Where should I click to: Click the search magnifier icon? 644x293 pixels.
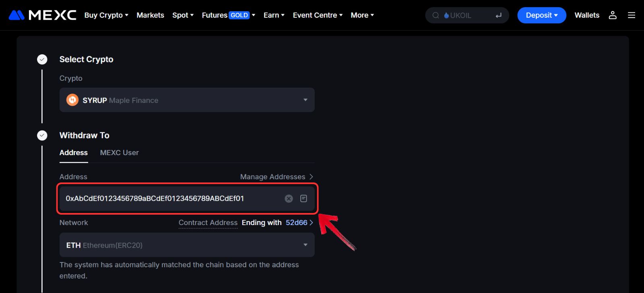click(x=436, y=16)
